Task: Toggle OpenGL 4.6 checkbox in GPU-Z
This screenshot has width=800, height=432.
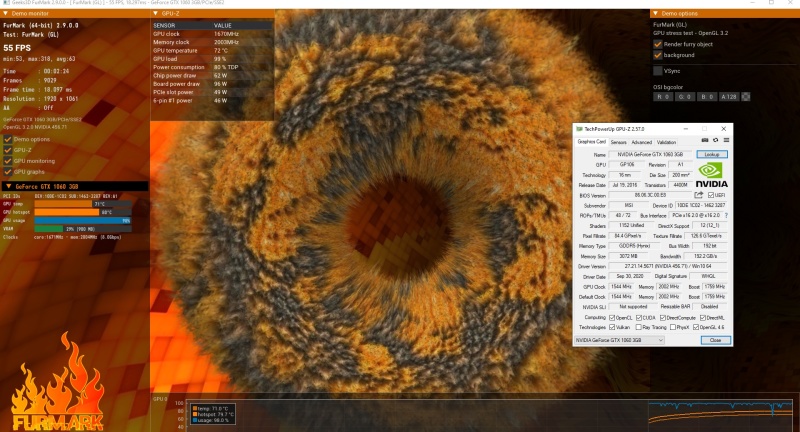Action: [x=696, y=327]
